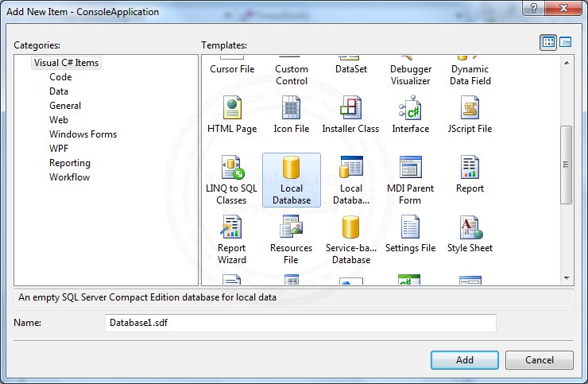Select the Style Sheet template icon

click(x=470, y=228)
